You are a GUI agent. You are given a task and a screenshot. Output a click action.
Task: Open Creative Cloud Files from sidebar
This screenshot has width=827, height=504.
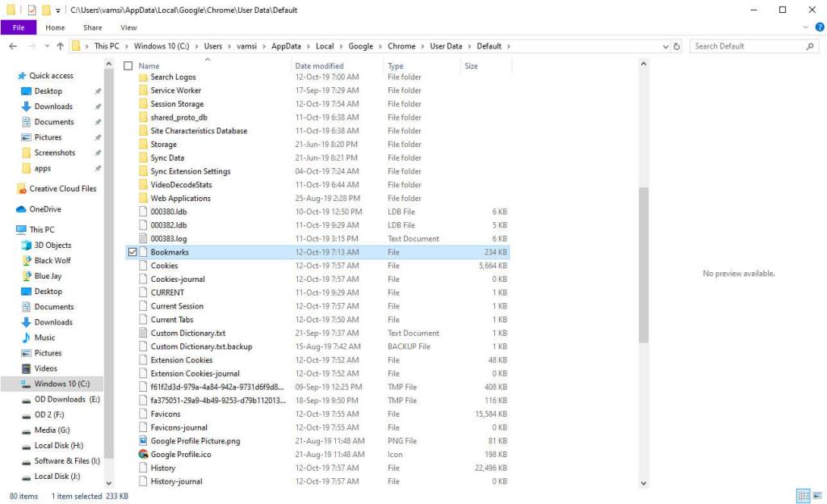click(63, 188)
